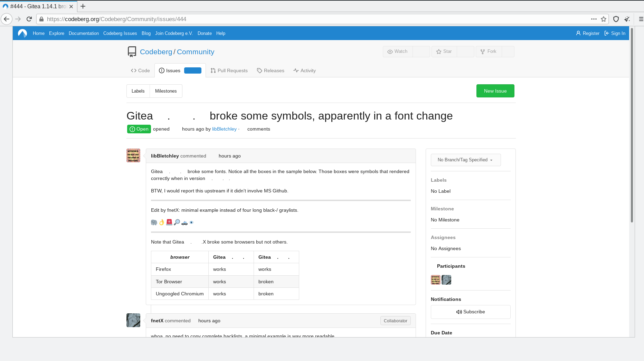The image size is (644, 361).
Task: Open Codeberg Issues link
Action: click(x=120, y=34)
